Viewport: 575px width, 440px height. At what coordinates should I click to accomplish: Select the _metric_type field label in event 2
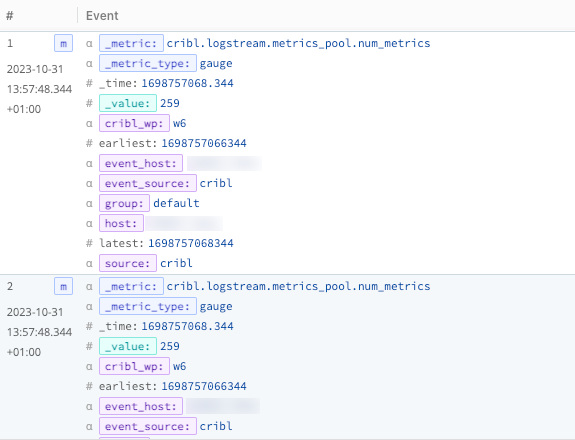click(x=148, y=306)
